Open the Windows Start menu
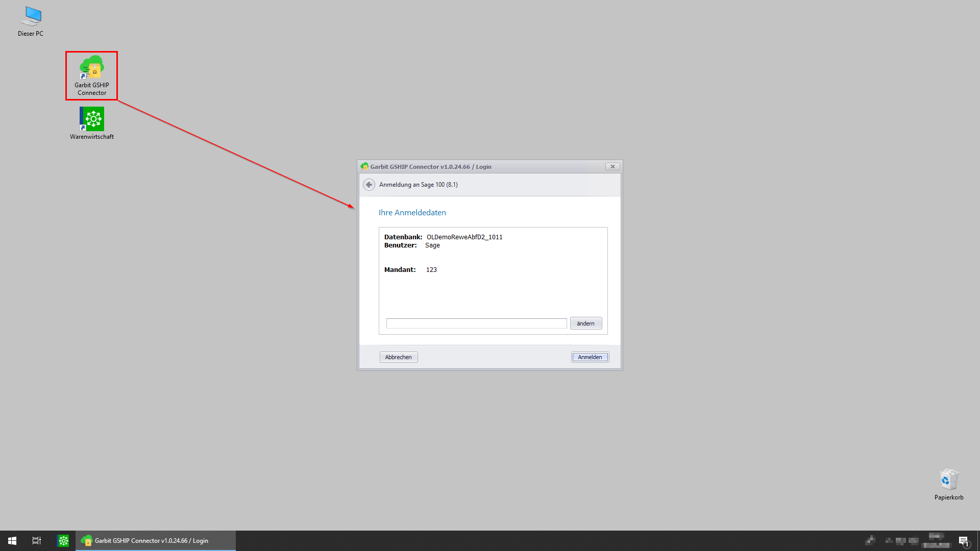980x551 pixels. tap(12, 541)
